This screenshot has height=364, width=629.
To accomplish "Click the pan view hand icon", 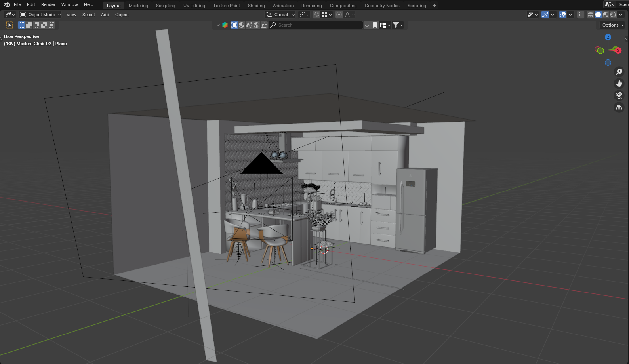I will pos(619,84).
